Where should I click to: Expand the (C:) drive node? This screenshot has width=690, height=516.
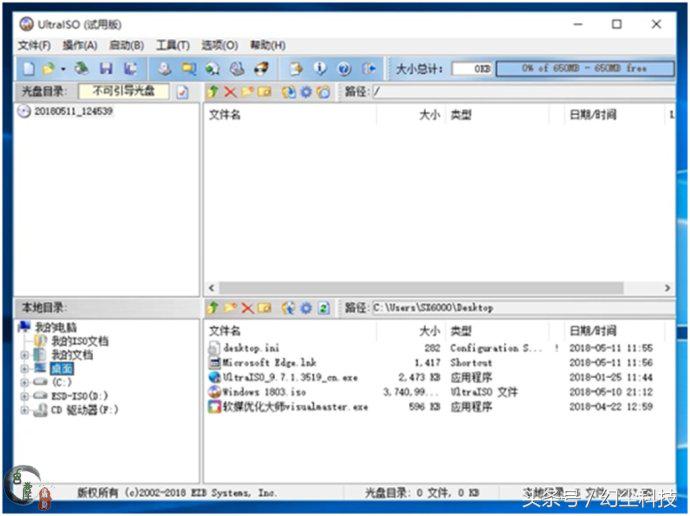tap(25, 382)
